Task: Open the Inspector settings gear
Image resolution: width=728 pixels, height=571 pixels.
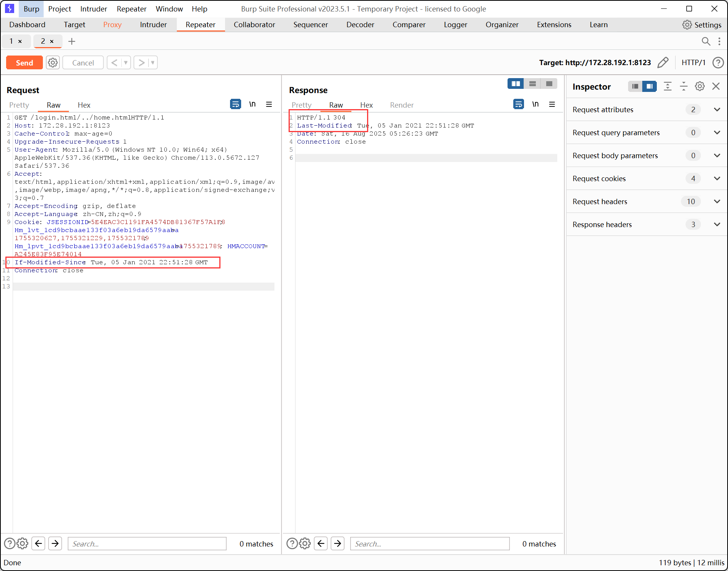Action: 700,87
